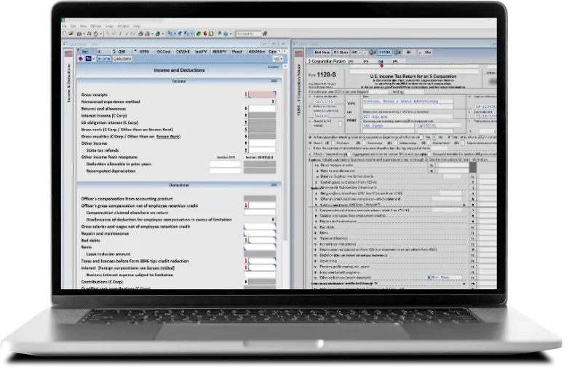Collapse the Income section header
Viewport: 588px width, 368px height.
(274, 81)
